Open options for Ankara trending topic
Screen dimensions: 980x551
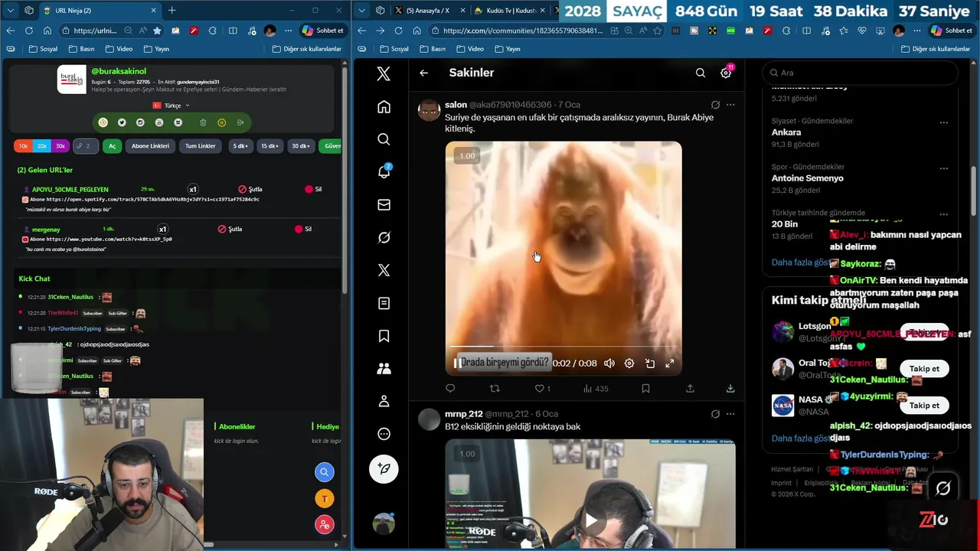point(944,122)
